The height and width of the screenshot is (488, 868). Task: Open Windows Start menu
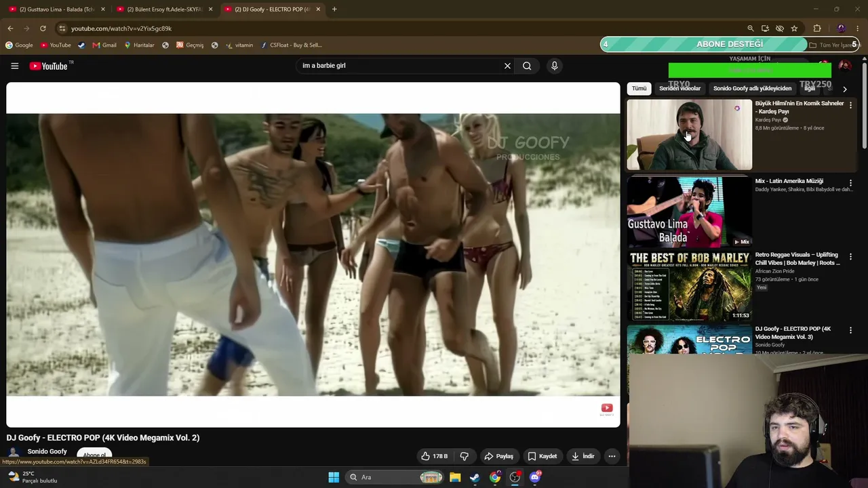pos(334,477)
